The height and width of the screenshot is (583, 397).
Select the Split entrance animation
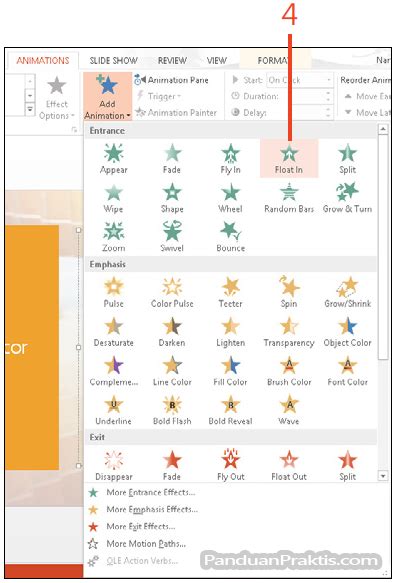pyautogui.click(x=347, y=159)
